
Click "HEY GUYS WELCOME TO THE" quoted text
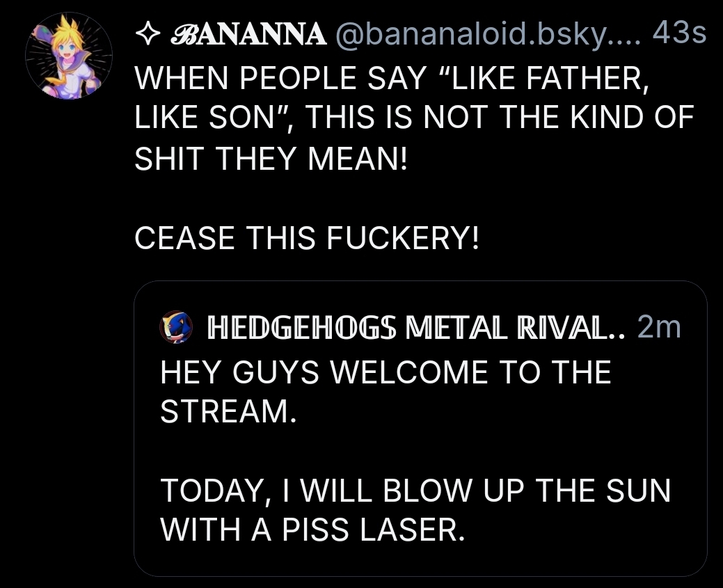click(x=386, y=373)
